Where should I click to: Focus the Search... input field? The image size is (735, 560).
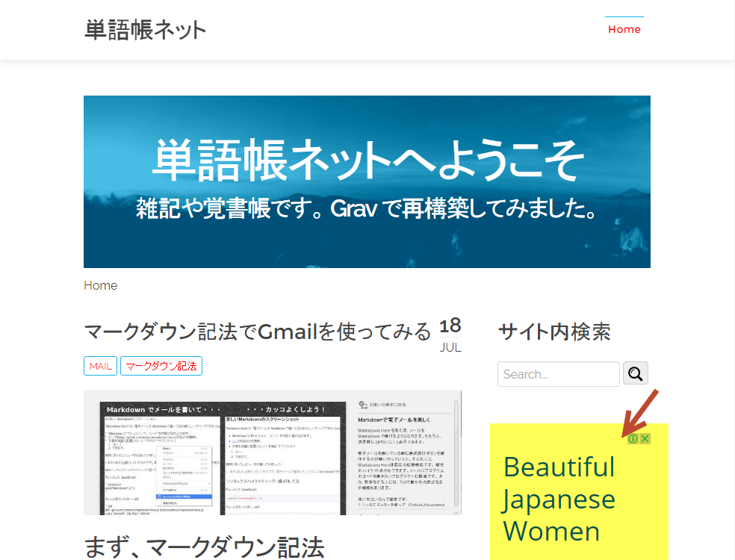coord(558,374)
